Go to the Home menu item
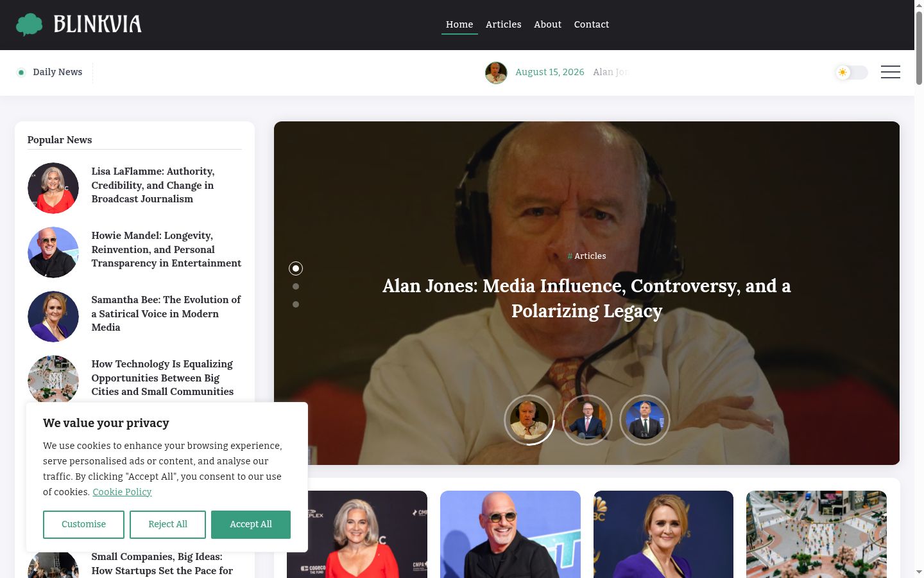 [x=459, y=24]
